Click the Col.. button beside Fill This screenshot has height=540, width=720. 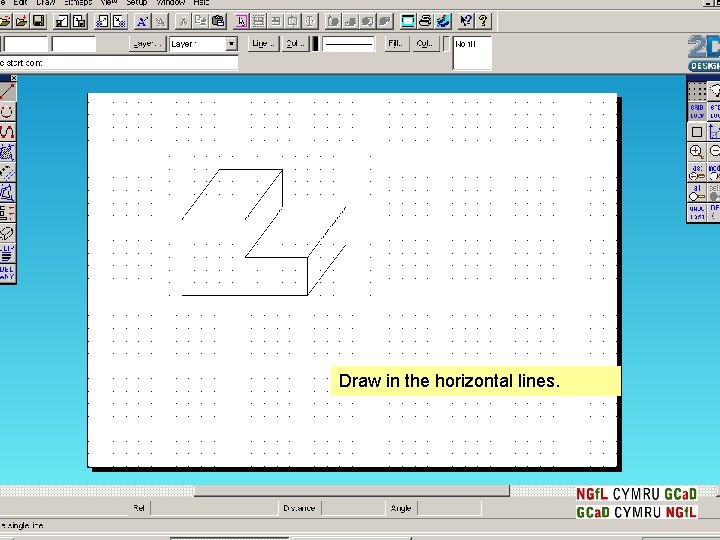(425, 44)
